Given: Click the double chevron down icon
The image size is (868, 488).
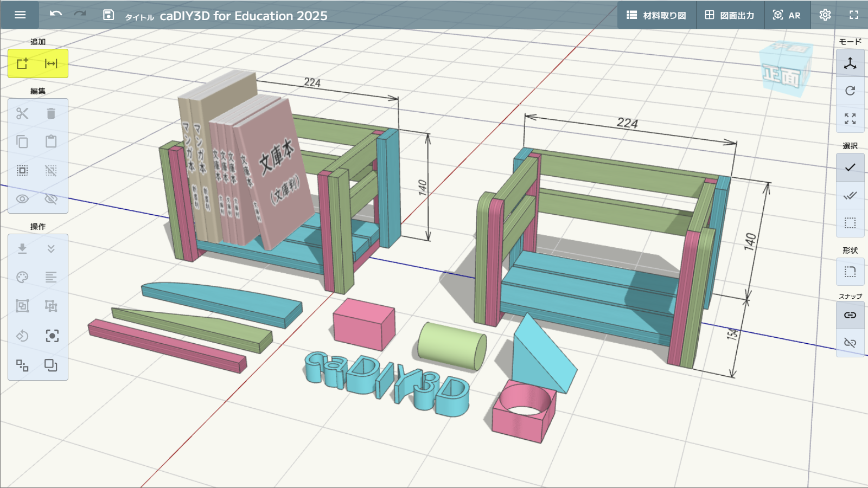Looking at the screenshot, I should pos(51,248).
